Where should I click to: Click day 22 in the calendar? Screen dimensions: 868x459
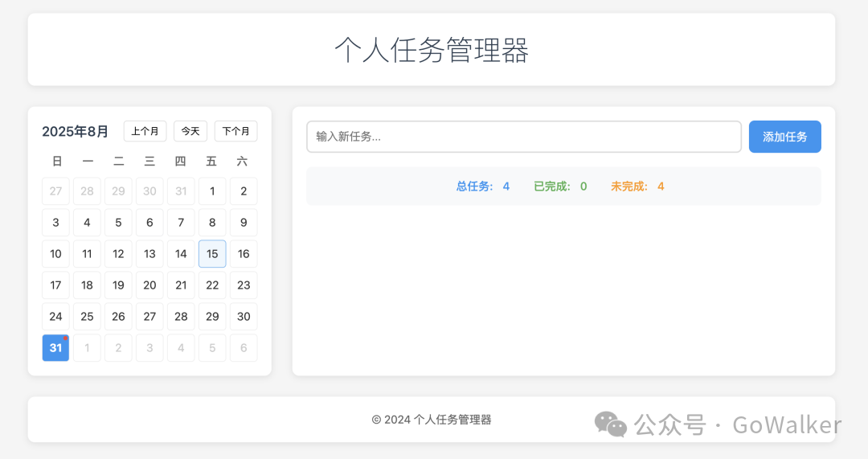coord(212,285)
